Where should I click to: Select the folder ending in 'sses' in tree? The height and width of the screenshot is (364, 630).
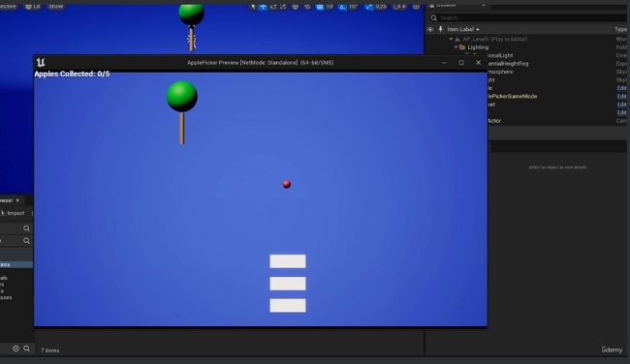pyautogui.click(x=6, y=297)
